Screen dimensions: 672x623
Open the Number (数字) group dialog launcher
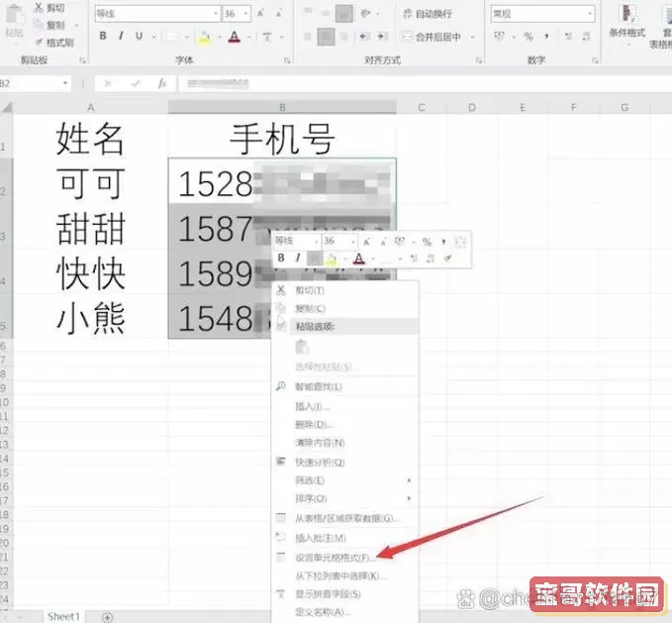coord(595,60)
